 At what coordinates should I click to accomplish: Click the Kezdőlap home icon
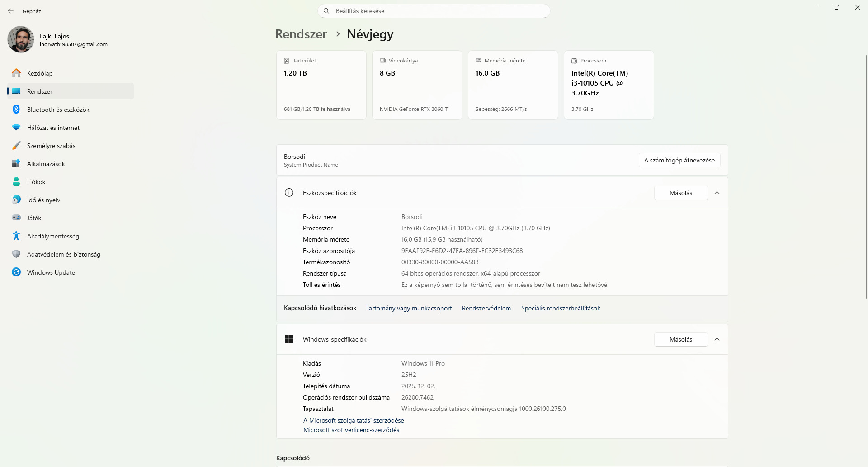click(x=16, y=73)
